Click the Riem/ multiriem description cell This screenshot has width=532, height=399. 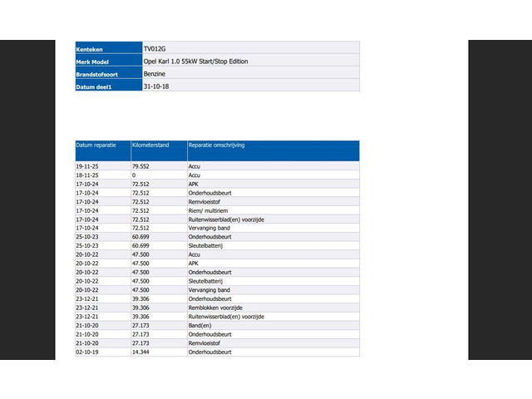[209, 210]
